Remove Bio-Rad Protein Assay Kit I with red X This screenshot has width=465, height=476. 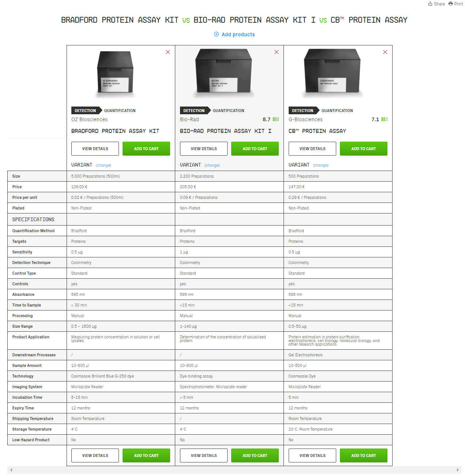(x=277, y=52)
